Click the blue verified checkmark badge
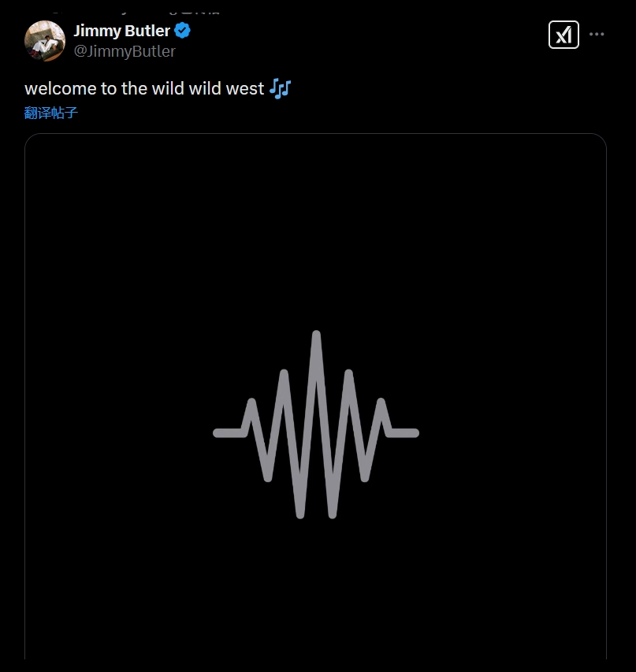 point(182,31)
